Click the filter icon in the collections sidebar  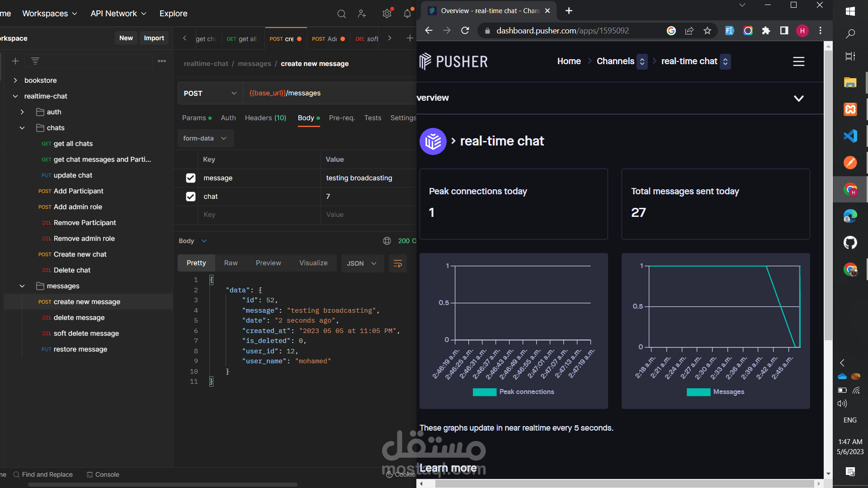click(x=35, y=61)
